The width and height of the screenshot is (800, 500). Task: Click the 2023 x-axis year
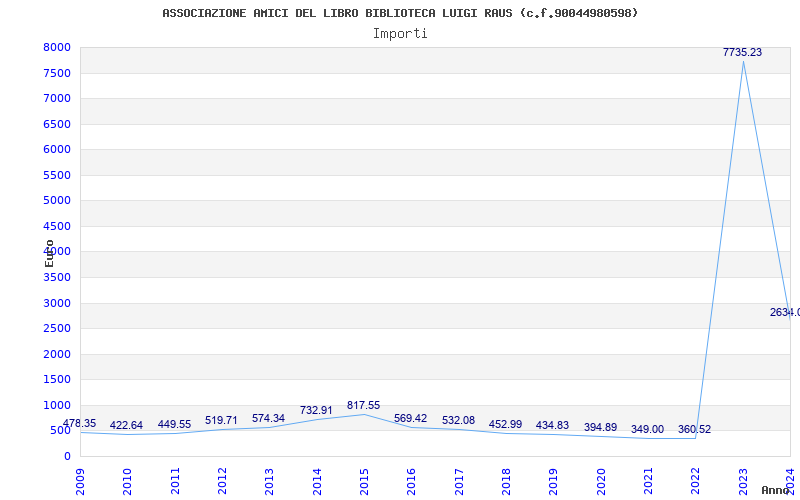point(743,482)
